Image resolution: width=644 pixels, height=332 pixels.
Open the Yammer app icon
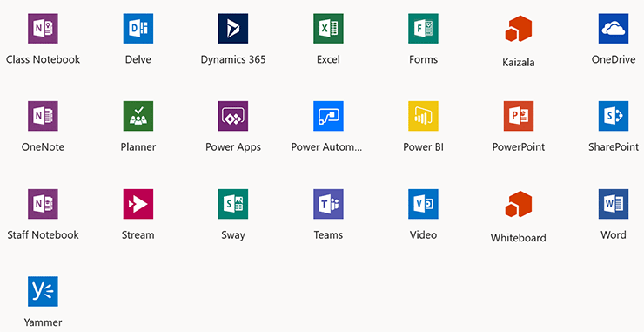(43, 291)
